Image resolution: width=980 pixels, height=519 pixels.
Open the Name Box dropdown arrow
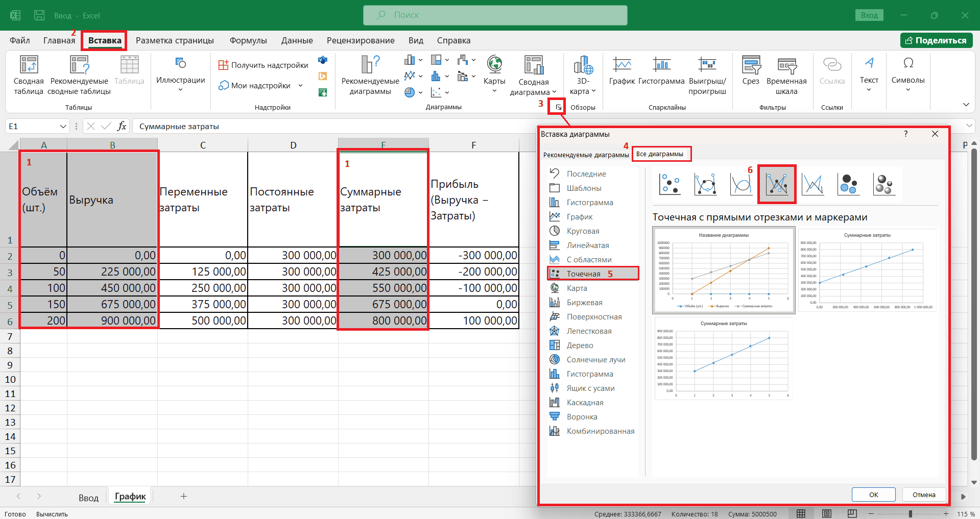pos(63,126)
